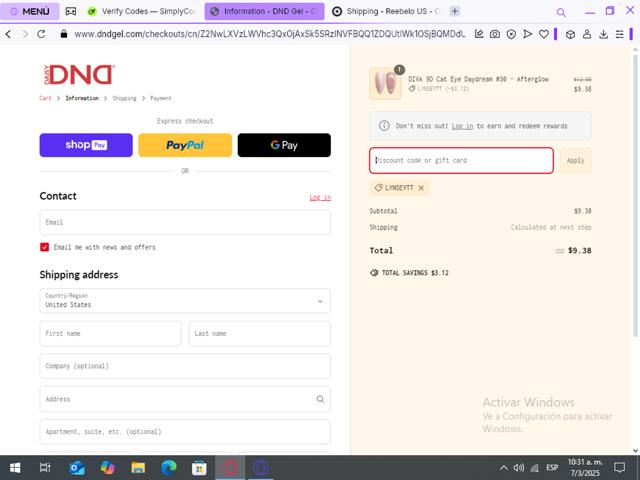This screenshot has height=480, width=640.
Task: Click the DND Daisy logo
Action: [x=79, y=75]
